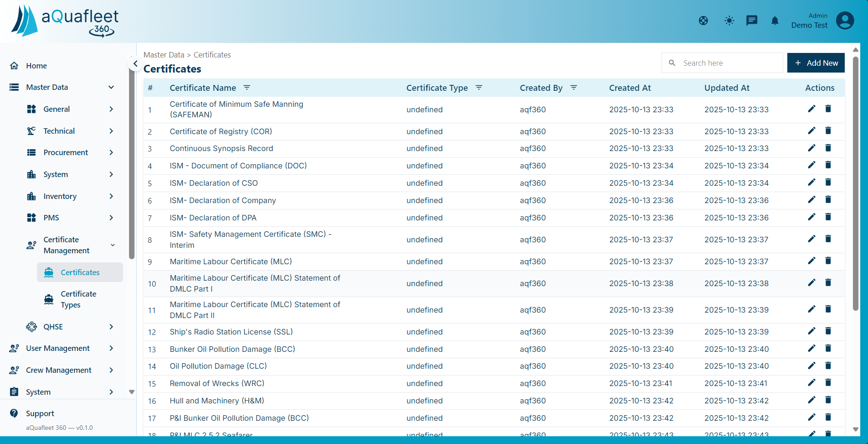868x444 pixels.
Task: Filter the Created By column
Action: [x=574, y=88]
